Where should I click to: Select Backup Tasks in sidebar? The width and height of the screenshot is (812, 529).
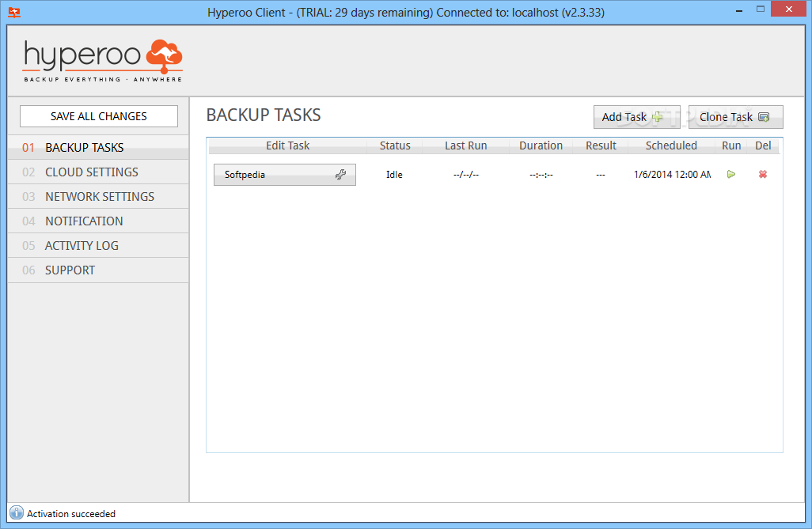pyautogui.click(x=98, y=148)
